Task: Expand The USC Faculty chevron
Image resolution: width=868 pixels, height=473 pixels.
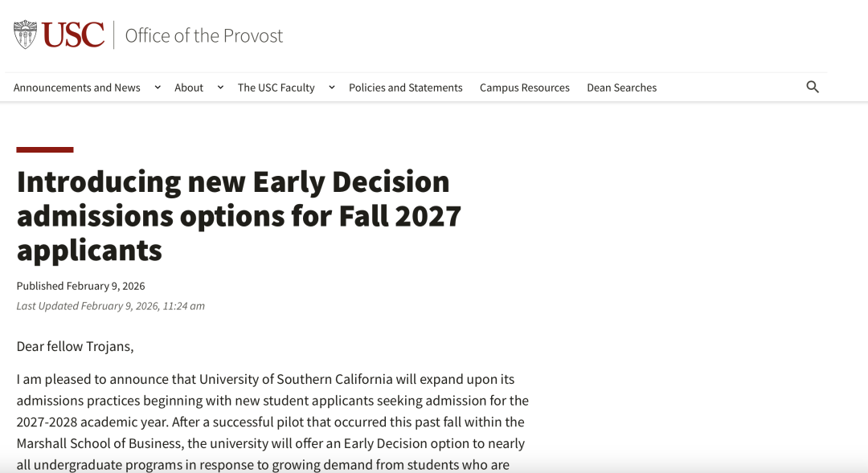Action: 332,87
